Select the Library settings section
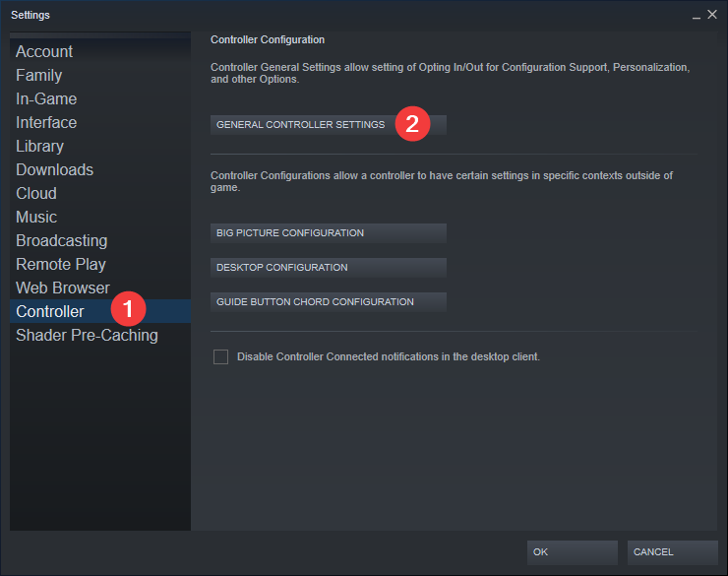 point(40,147)
